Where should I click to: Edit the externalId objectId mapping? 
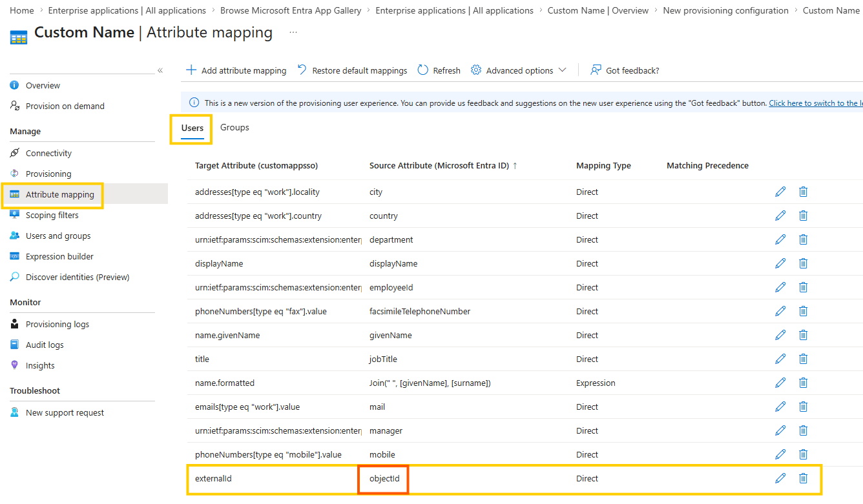pyautogui.click(x=780, y=478)
